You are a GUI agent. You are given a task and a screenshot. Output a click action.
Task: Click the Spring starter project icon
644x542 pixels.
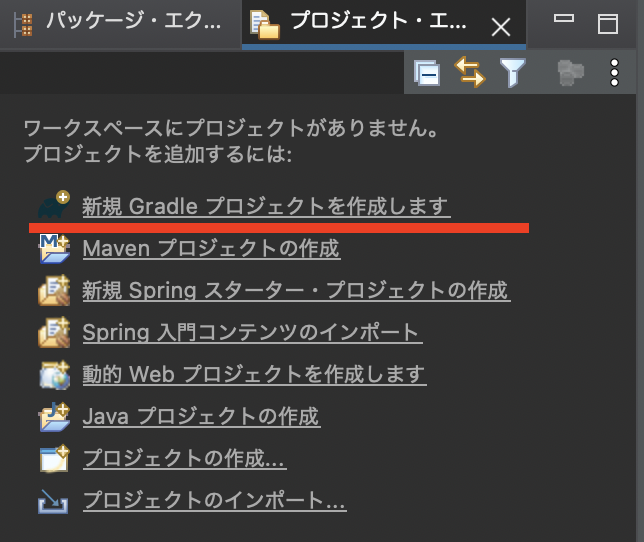pos(54,290)
